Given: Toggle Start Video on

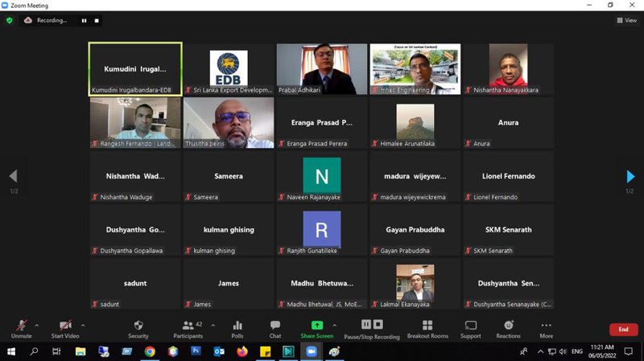Looking at the screenshot, I should 65,330.
